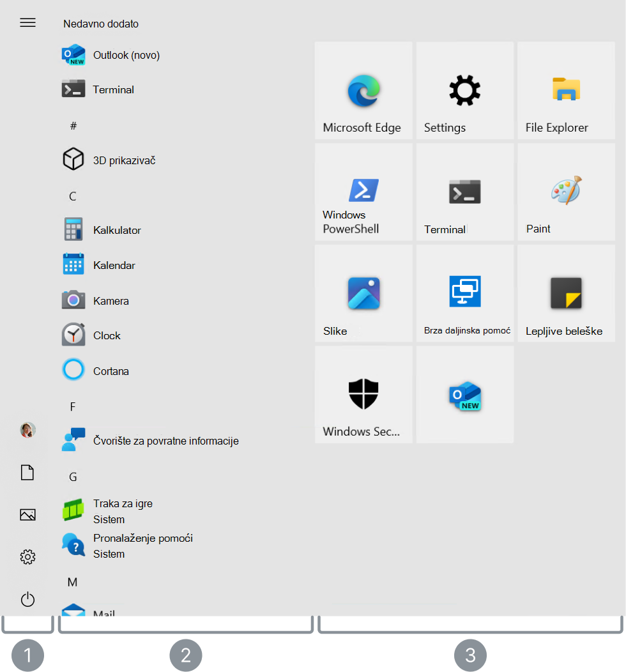Open the Lepljive beleške tile

pos(566,293)
